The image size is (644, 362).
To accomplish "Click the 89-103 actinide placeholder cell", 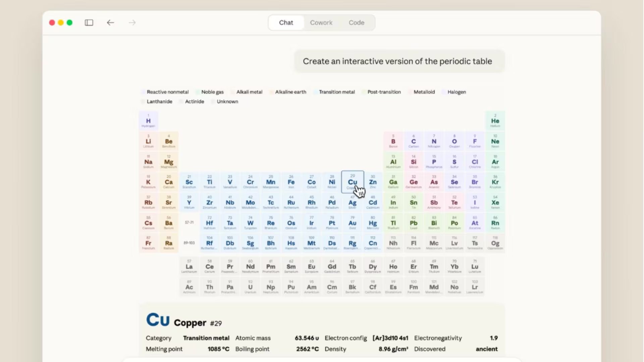I will coord(189,243).
